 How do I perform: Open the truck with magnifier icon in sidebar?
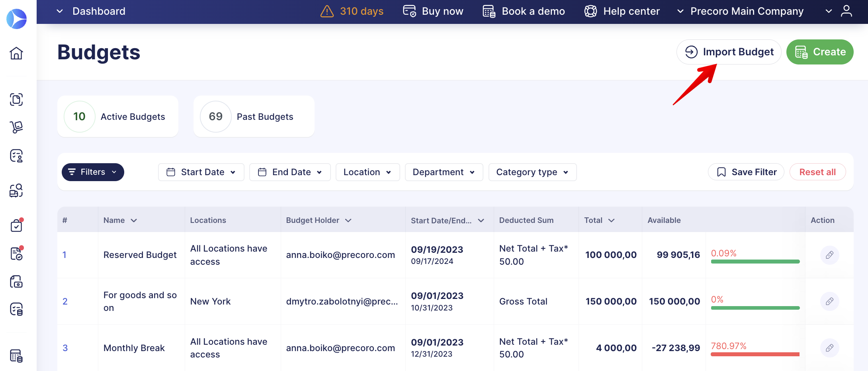[16, 191]
